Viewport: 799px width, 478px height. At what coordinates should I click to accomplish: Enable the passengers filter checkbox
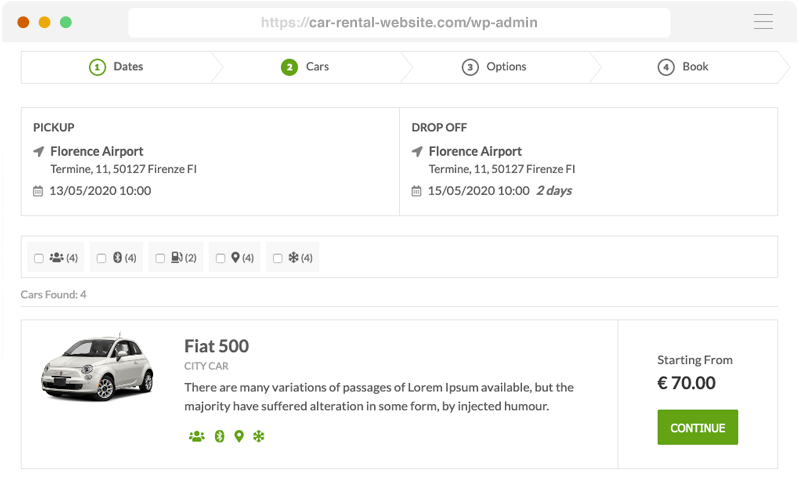click(39, 258)
